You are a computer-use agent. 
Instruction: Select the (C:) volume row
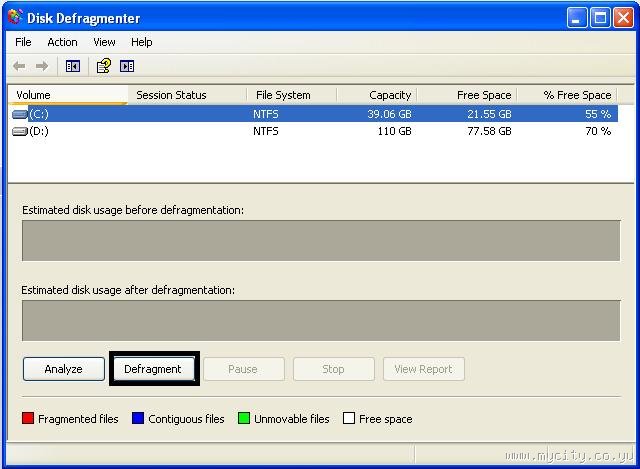tap(315, 114)
